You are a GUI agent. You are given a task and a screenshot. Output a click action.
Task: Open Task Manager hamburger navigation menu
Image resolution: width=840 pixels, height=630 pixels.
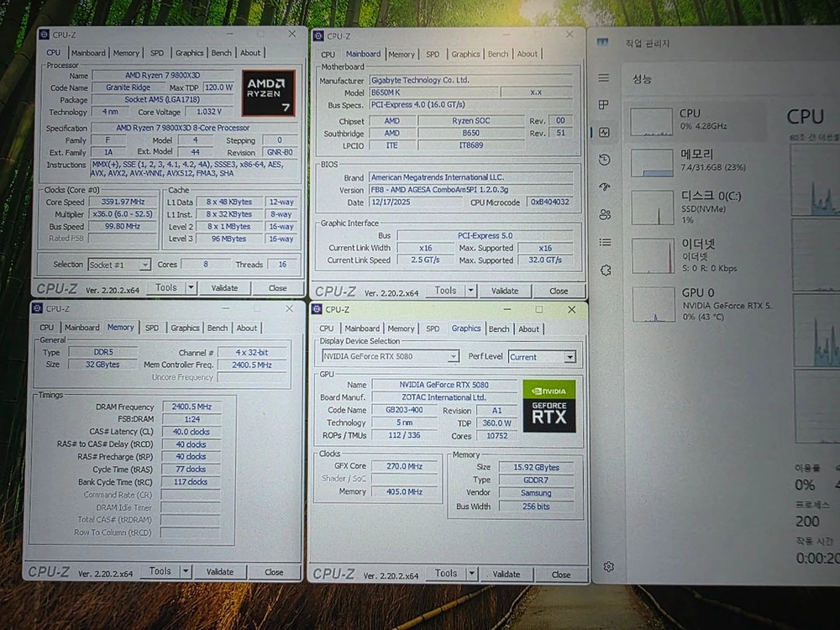pyautogui.click(x=603, y=78)
